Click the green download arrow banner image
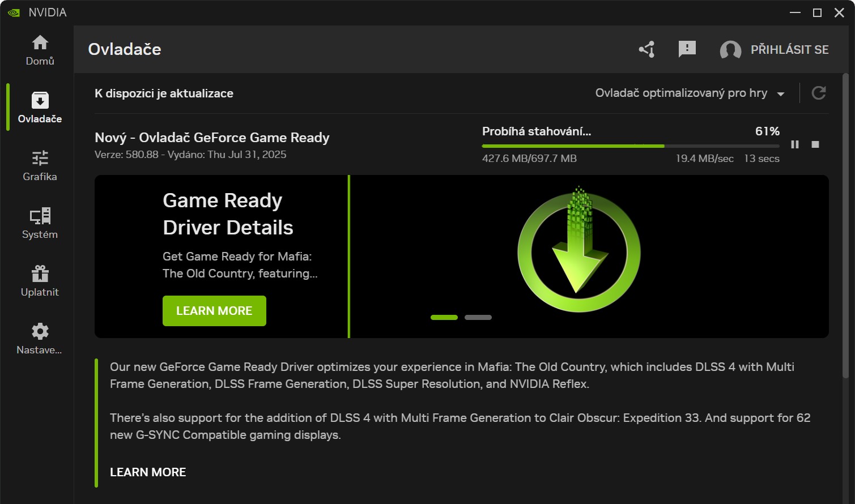Viewport: 855px width, 504px height. 578,249
